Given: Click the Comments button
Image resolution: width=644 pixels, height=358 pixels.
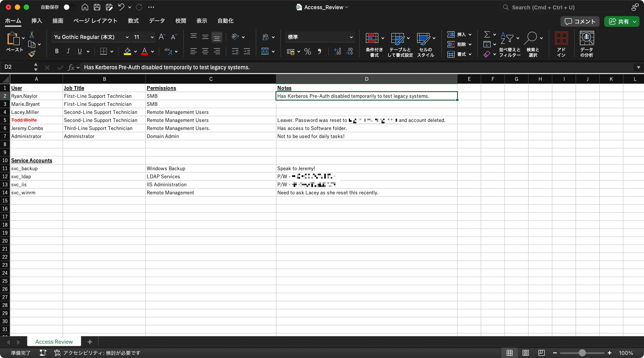Looking at the screenshot, I should 580,21.
